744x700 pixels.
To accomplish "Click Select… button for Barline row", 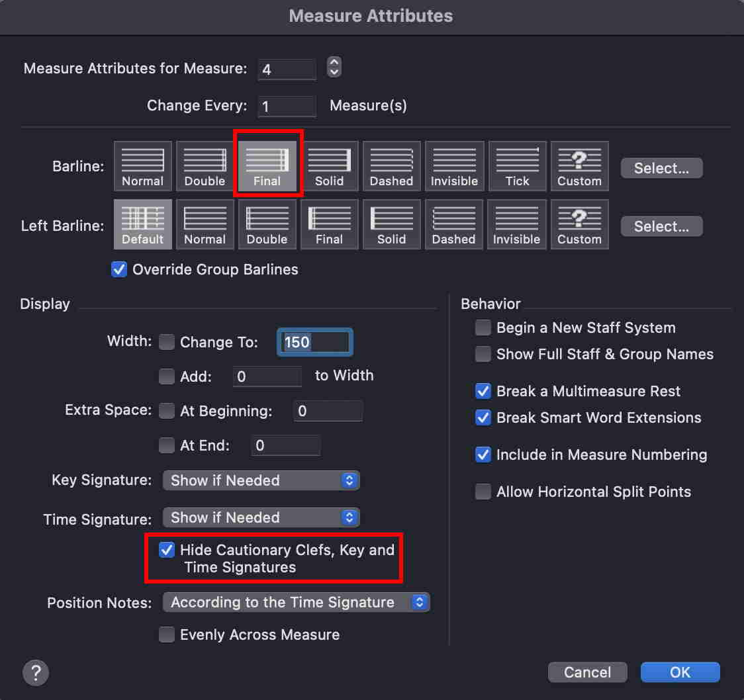I will tap(661, 168).
